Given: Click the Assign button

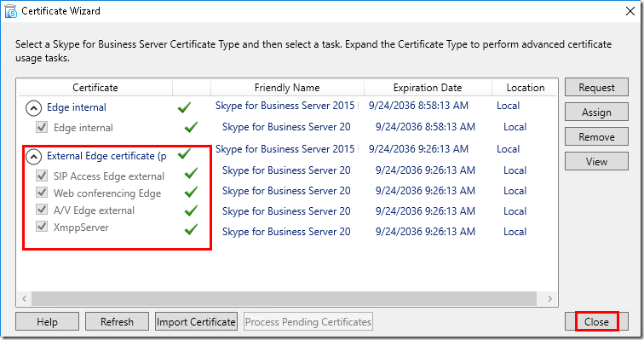Looking at the screenshot, I should coord(596,112).
